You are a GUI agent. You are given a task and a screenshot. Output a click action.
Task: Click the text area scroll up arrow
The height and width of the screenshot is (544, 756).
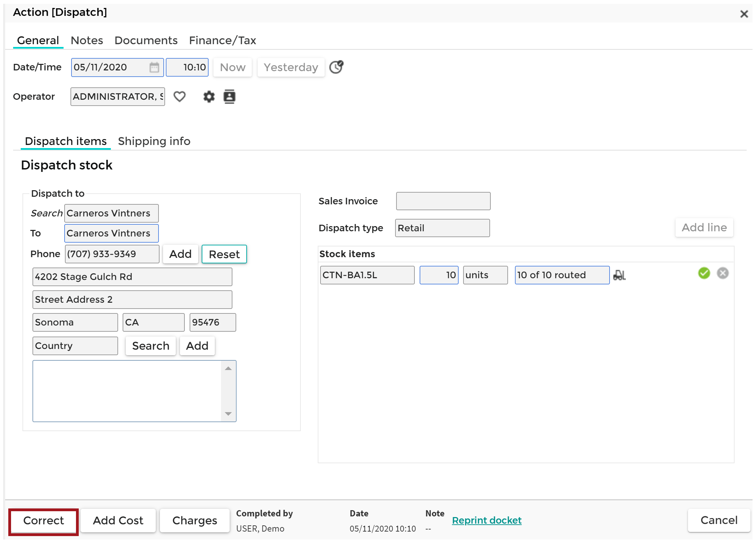pos(228,368)
